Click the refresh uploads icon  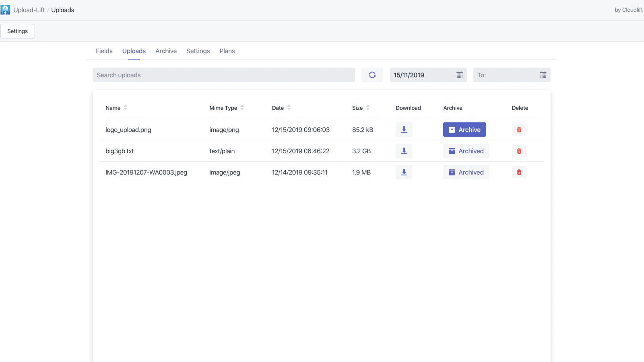click(x=372, y=75)
